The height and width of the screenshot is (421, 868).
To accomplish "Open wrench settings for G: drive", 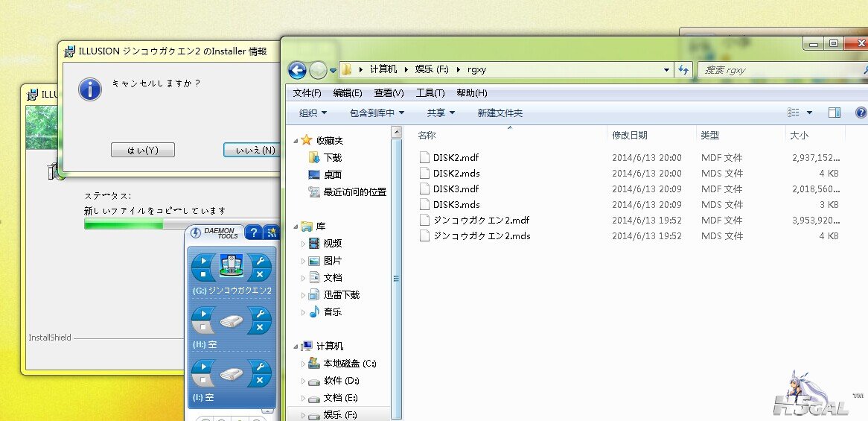I will pyautogui.click(x=260, y=260).
